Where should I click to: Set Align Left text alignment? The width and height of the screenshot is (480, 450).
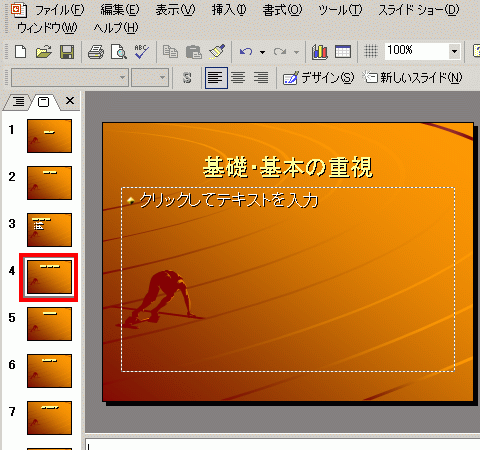pos(216,78)
